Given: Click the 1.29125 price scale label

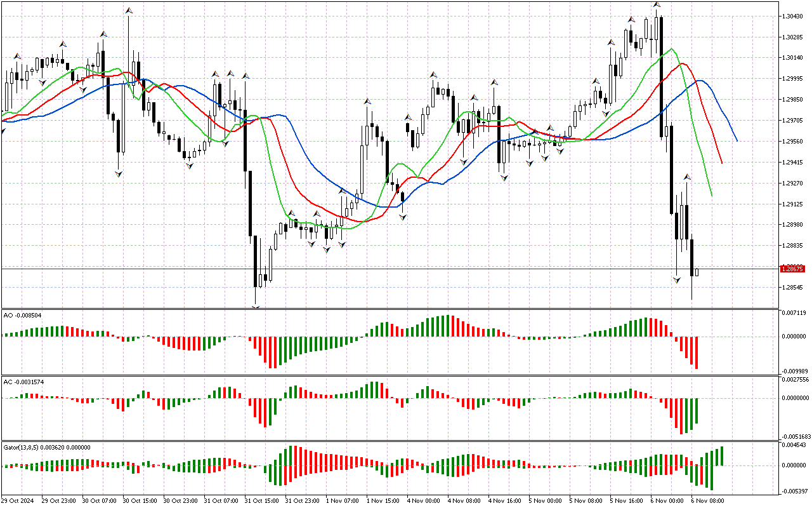Looking at the screenshot, I should pos(793,204).
